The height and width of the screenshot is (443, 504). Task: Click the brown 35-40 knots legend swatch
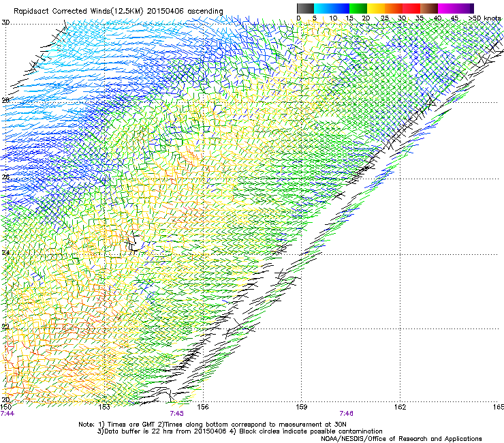coord(429,8)
